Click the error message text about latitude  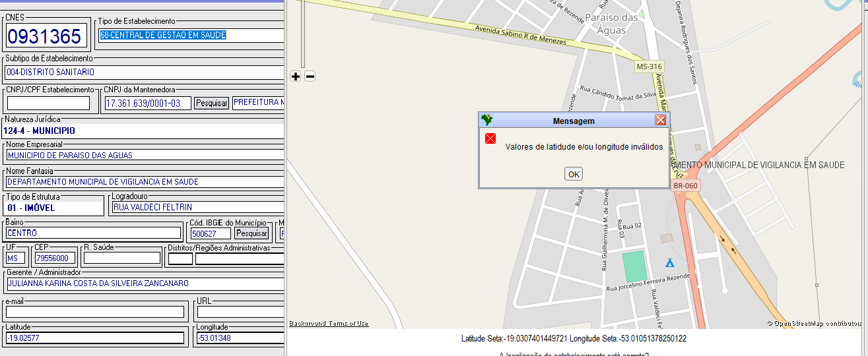584,147
